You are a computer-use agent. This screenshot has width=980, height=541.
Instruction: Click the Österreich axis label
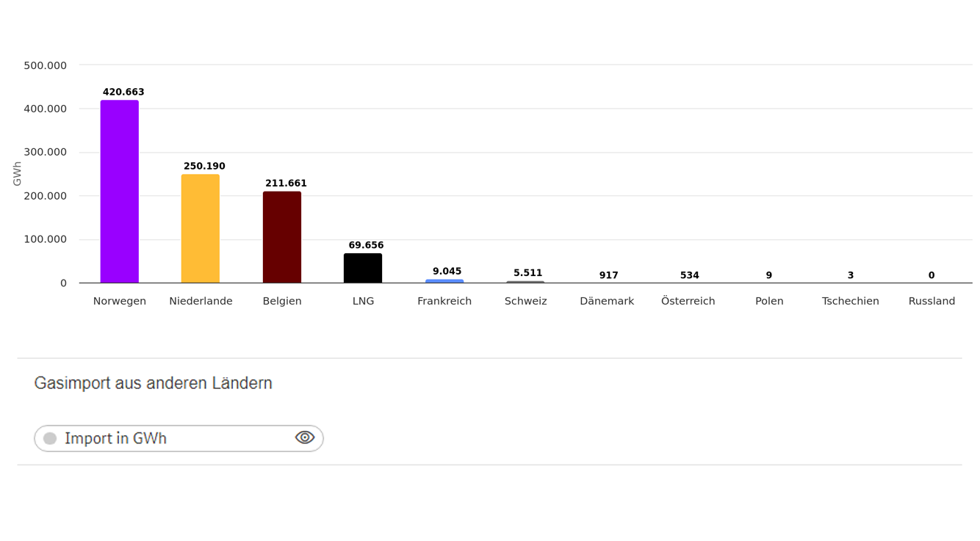click(688, 300)
